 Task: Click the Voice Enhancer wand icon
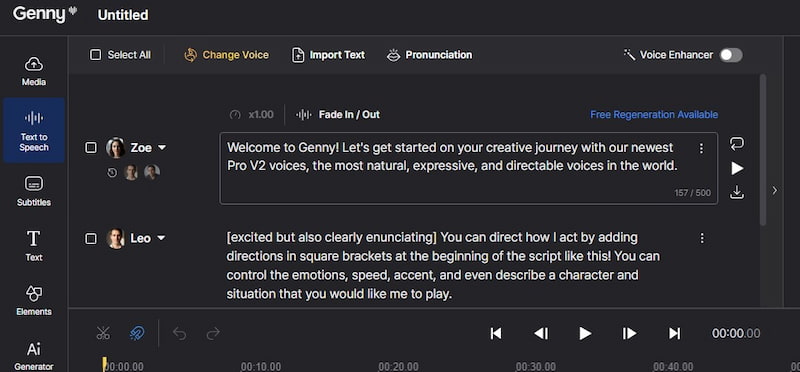click(629, 55)
